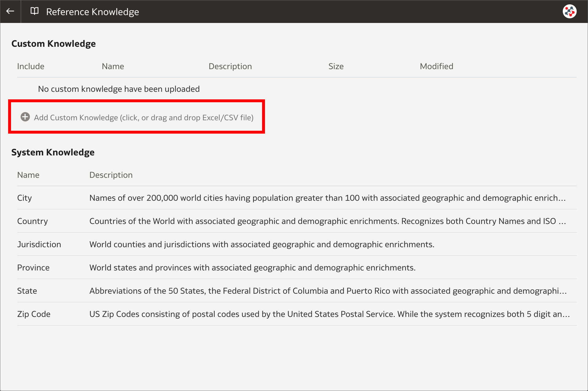This screenshot has width=588, height=391.
Task: Click the Size column header
Action: (x=336, y=66)
